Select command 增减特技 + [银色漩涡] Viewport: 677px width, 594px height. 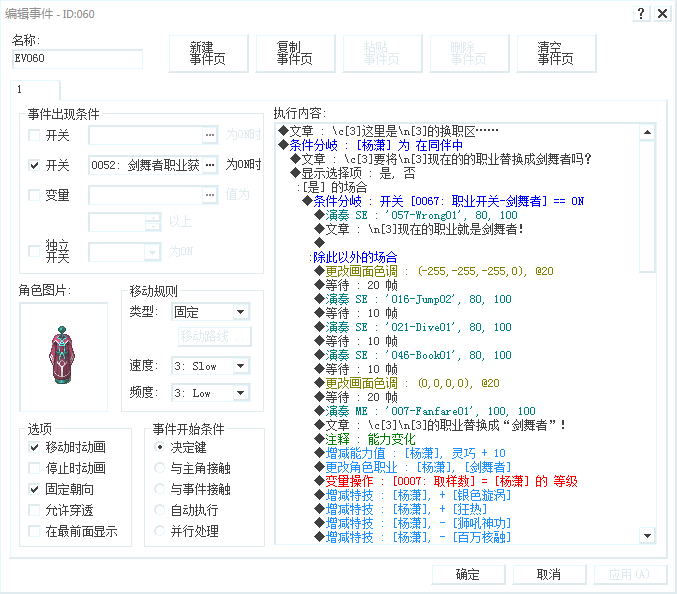click(x=413, y=495)
